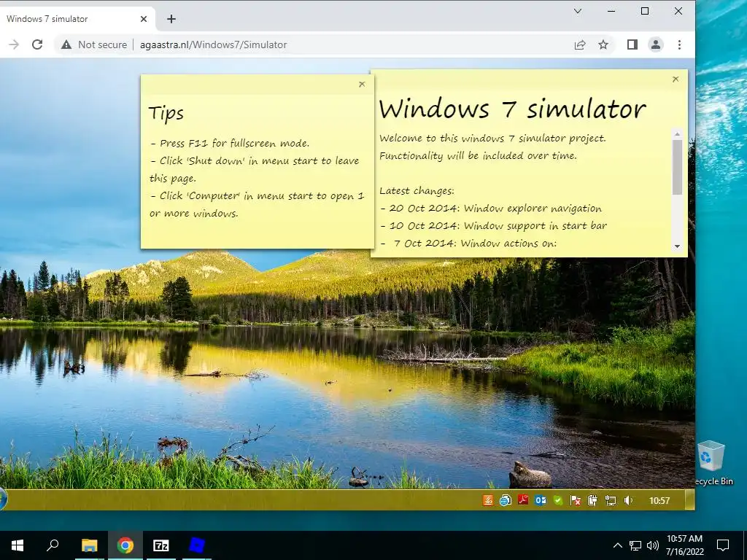Click the sticky note scrollbar thumb
747x560 pixels.
tap(677, 167)
